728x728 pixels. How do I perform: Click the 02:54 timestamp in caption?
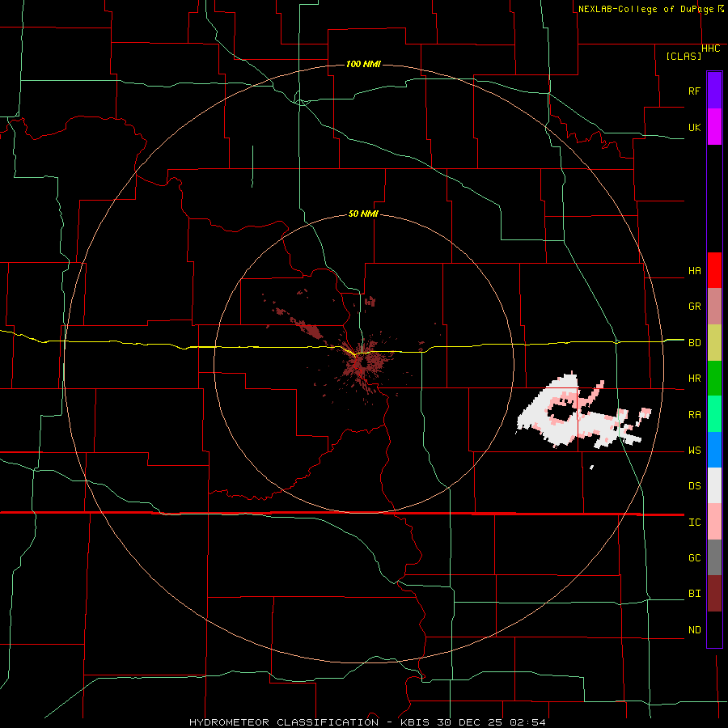coord(527,722)
